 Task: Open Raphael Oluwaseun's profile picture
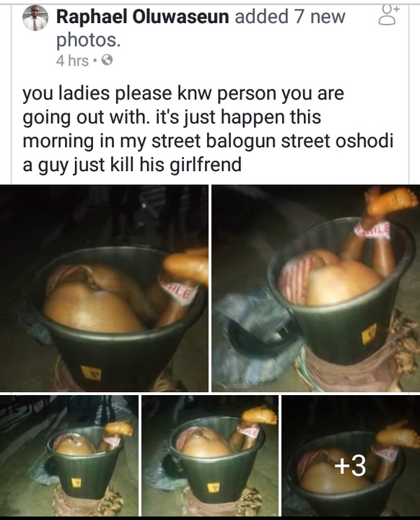pos(35,19)
